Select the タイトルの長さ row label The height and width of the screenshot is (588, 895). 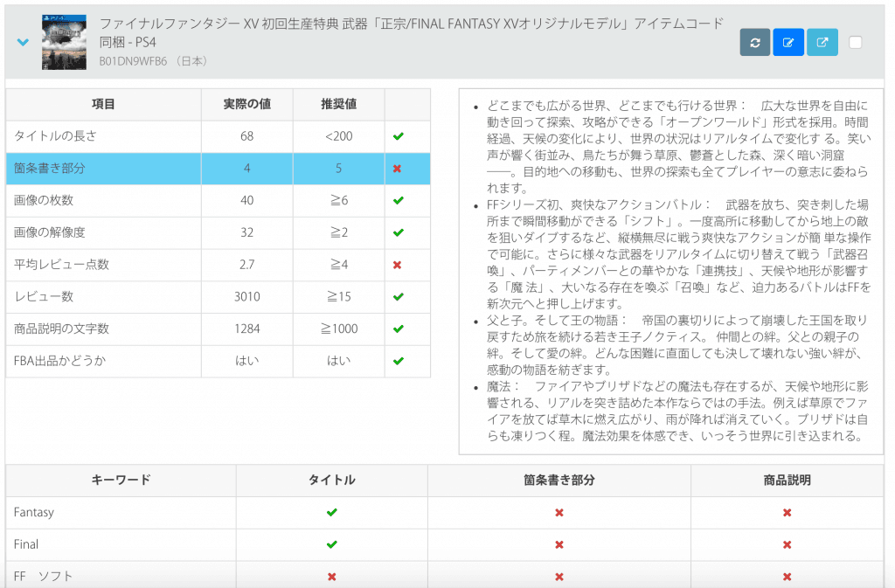55,136
